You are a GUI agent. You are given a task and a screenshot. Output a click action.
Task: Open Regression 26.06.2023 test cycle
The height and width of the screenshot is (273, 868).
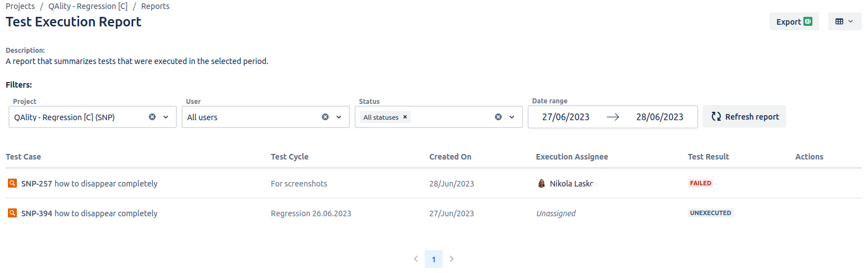coord(311,213)
